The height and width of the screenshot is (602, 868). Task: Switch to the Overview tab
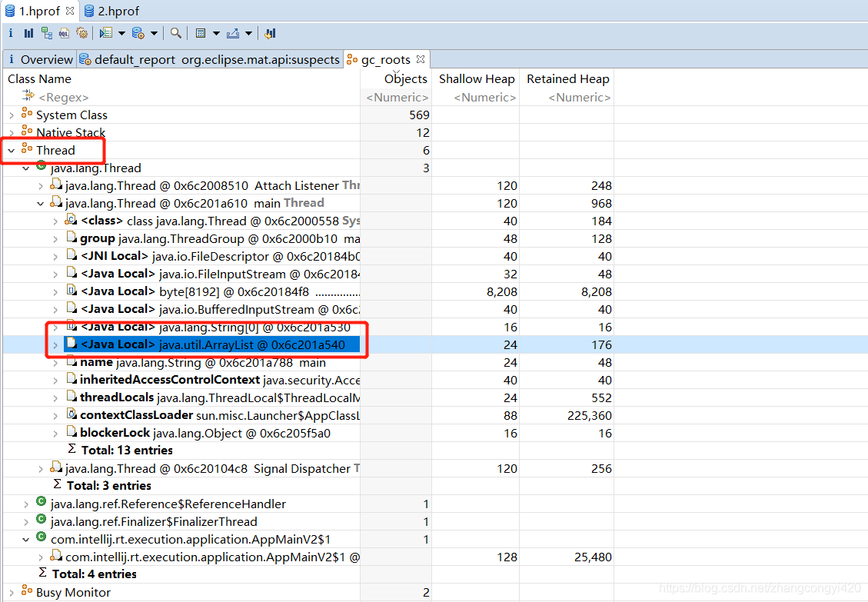tap(45, 59)
